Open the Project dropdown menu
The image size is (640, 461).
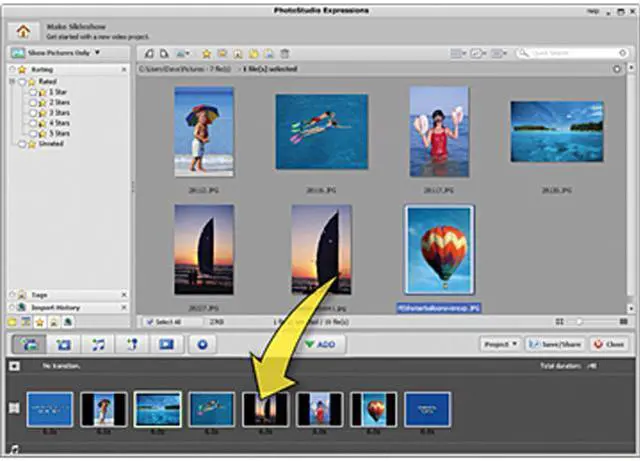(x=500, y=344)
